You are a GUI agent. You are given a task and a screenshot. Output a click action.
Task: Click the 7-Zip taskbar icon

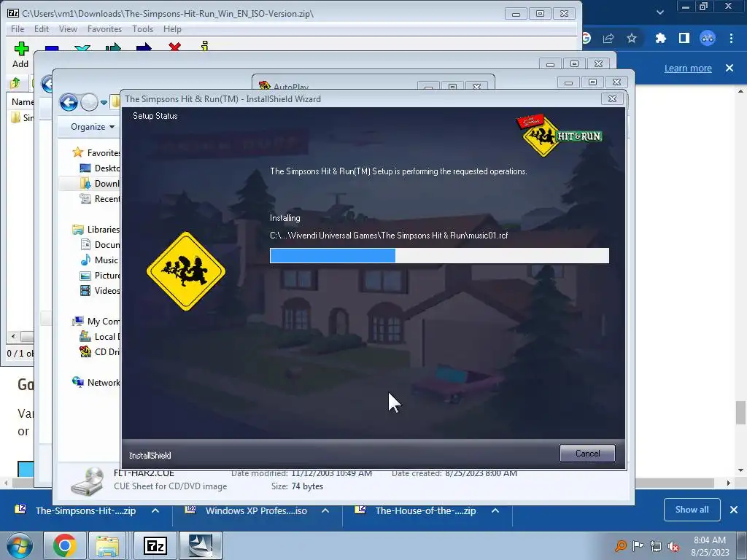pyautogui.click(x=155, y=545)
